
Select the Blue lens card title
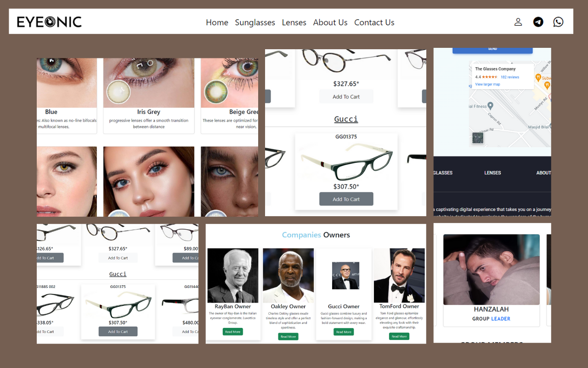[x=51, y=112]
